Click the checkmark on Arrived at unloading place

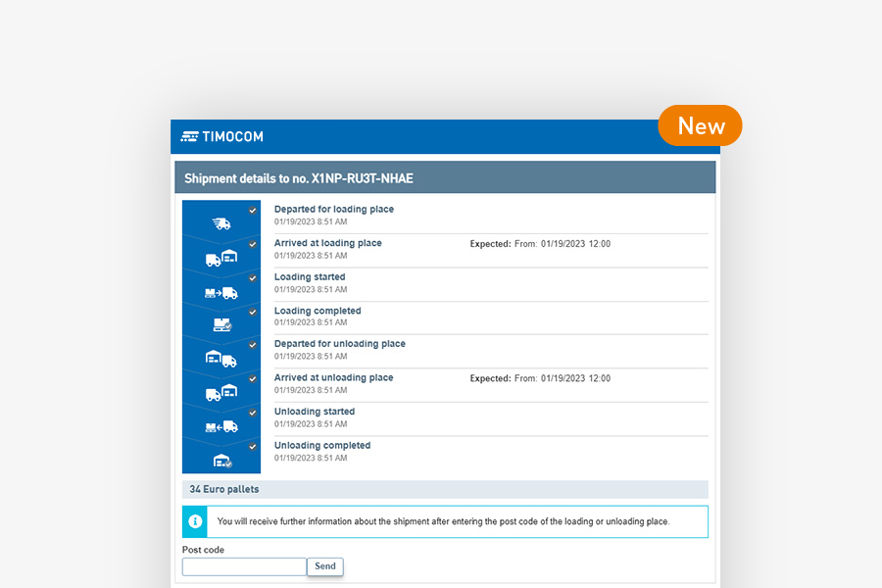click(x=253, y=378)
